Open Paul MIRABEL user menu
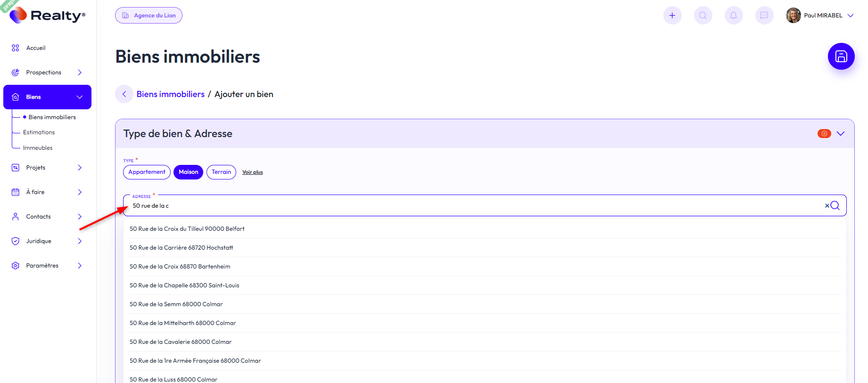This screenshot has width=868, height=383. click(x=820, y=16)
